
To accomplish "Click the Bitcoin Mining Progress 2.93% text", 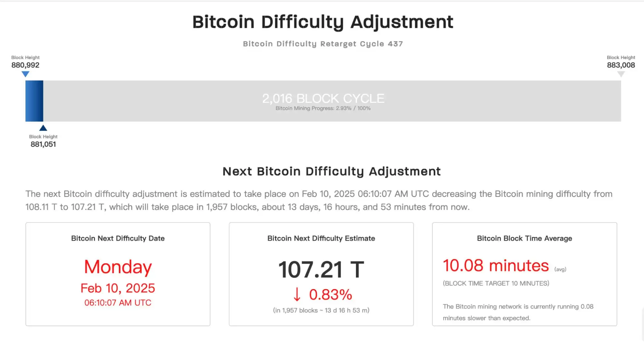I will click(323, 108).
